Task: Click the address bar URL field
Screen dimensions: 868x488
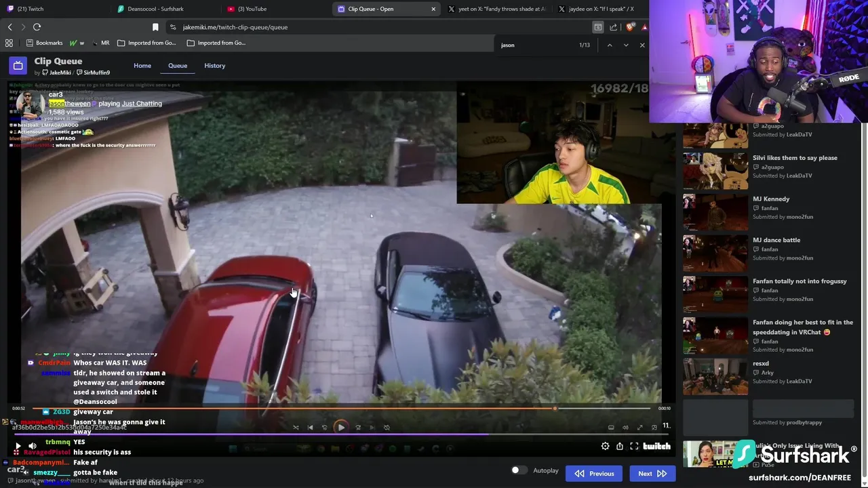Action: [x=380, y=27]
